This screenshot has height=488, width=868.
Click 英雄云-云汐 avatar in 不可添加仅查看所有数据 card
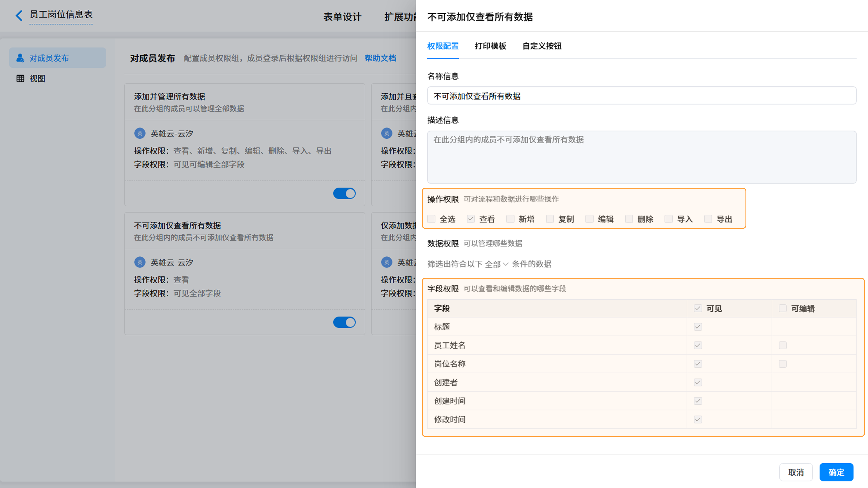coord(140,262)
